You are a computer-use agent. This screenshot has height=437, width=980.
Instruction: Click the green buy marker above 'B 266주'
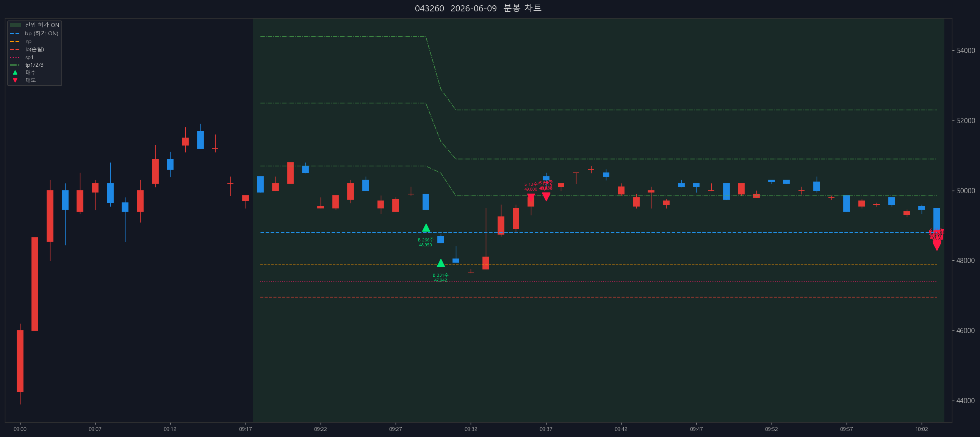[x=426, y=228]
